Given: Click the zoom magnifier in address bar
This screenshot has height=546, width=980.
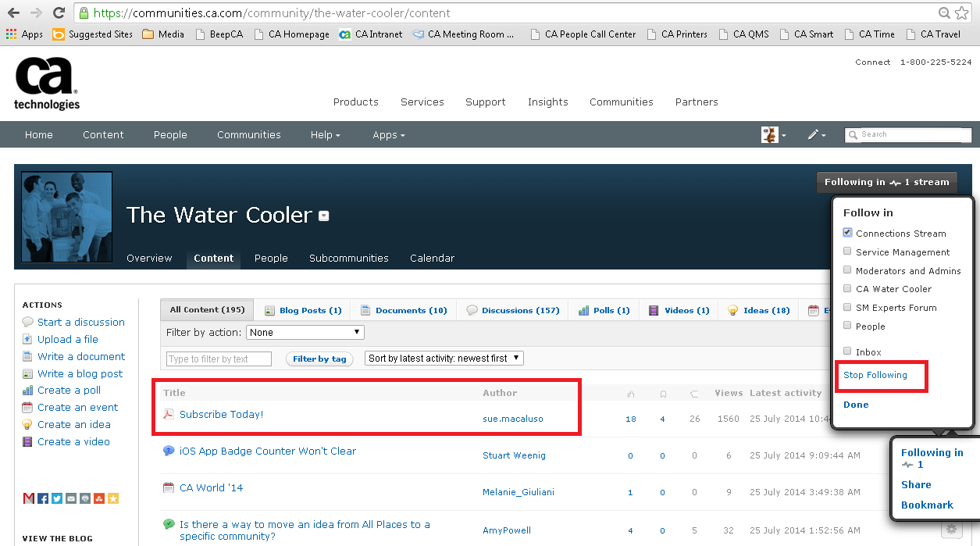Looking at the screenshot, I should [945, 13].
